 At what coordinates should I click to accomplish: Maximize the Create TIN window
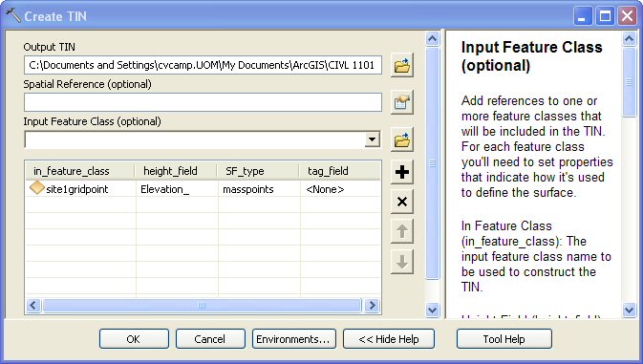pos(605,16)
